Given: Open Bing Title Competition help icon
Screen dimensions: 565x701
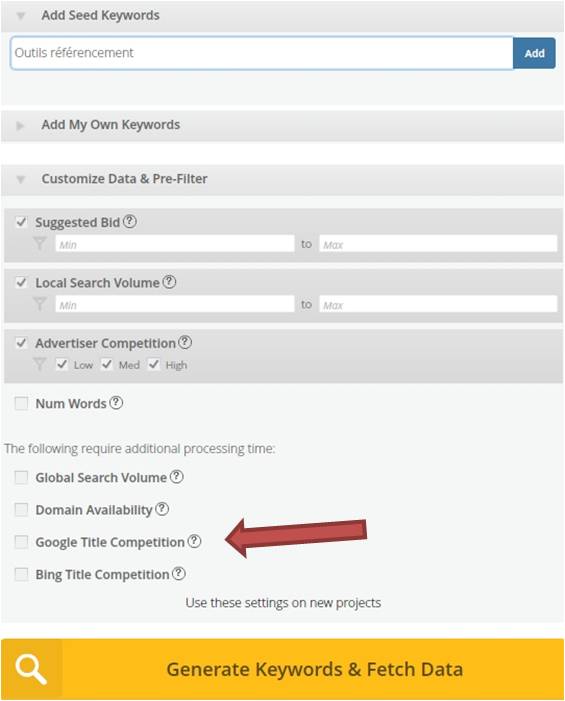Looking at the screenshot, I should point(179,574).
